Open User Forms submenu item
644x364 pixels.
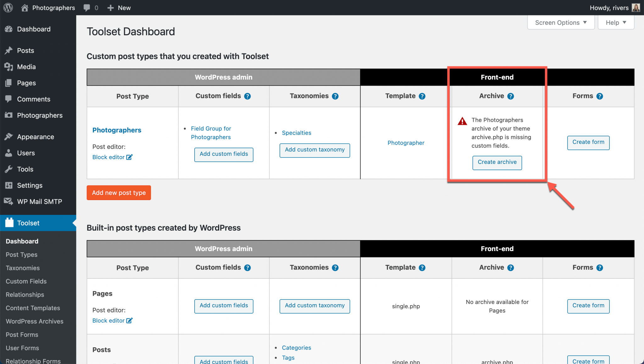click(x=22, y=348)
